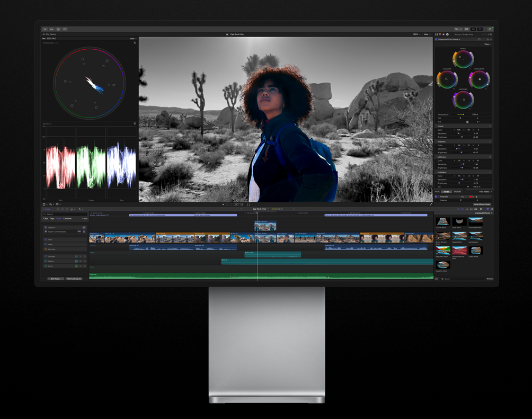Click the viewer fullscreen arrows icon
532x419 pixels.
[x=431, y=204]
